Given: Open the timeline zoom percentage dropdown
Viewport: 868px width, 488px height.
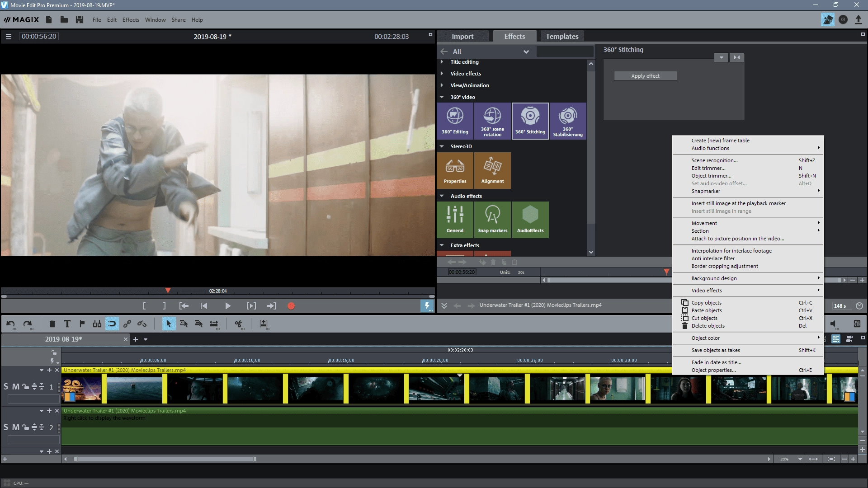Looking at the screenshot, I should coord(800,459).
